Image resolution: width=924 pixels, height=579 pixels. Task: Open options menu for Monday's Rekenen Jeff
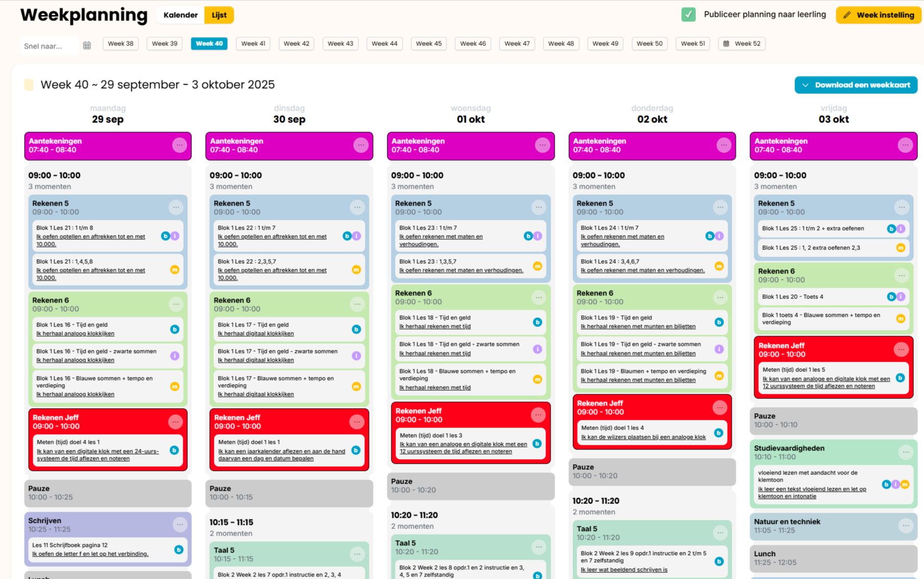click(175, 422)
